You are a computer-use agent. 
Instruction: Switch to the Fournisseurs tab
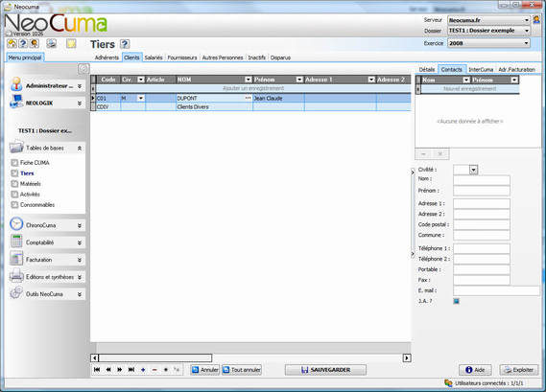[182, 58]
